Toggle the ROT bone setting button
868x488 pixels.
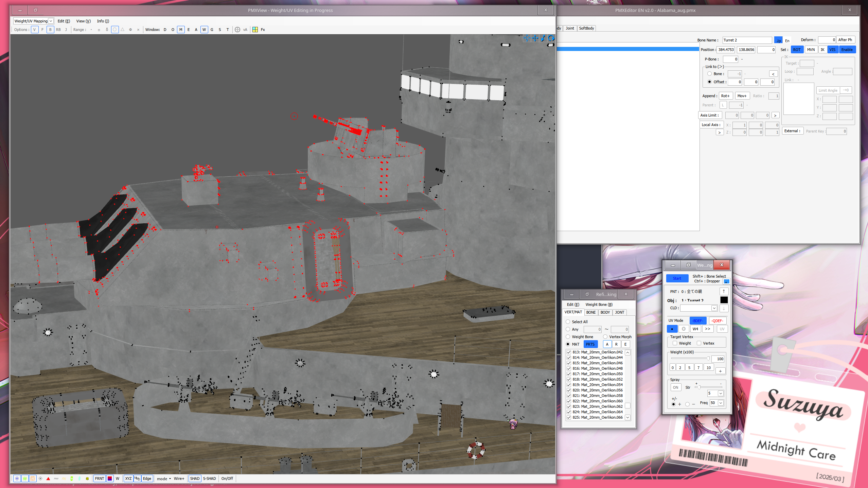pos(797,50)
